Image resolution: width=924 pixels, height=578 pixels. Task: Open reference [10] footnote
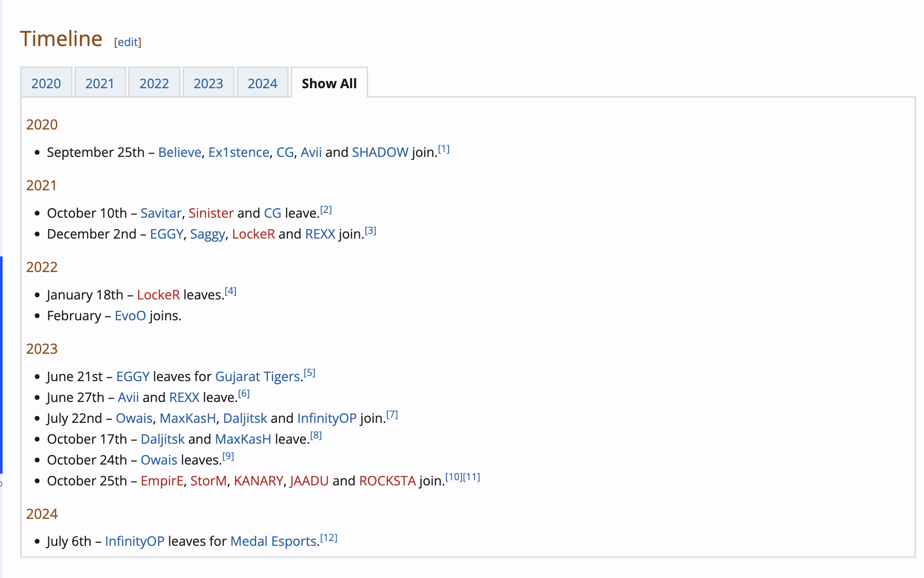454,478
